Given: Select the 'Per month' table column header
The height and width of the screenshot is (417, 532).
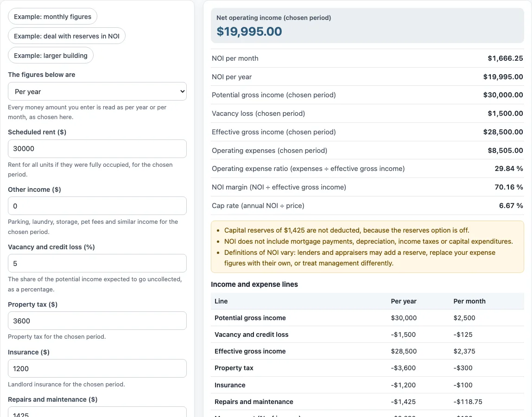Looking at the screenshot, I should (x=469, y=301).
